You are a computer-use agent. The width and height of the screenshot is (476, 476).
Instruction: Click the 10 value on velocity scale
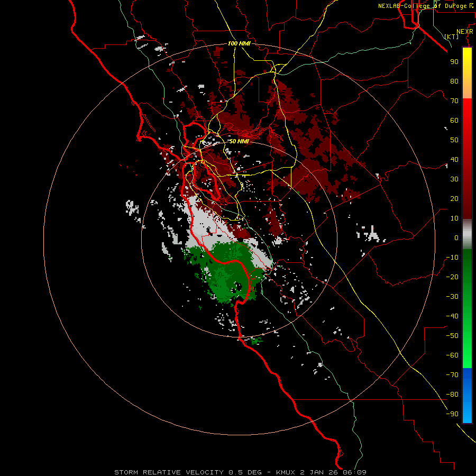[x=454, y=218]
